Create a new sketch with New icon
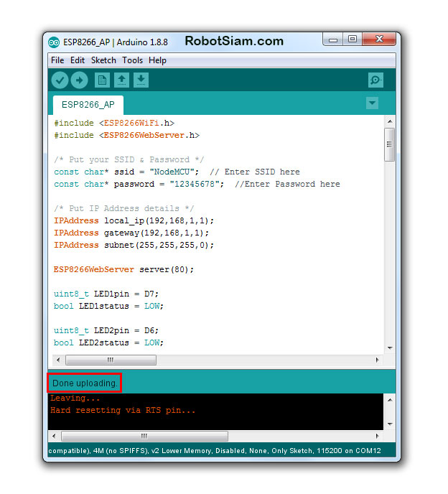 (x=102, y=80)
